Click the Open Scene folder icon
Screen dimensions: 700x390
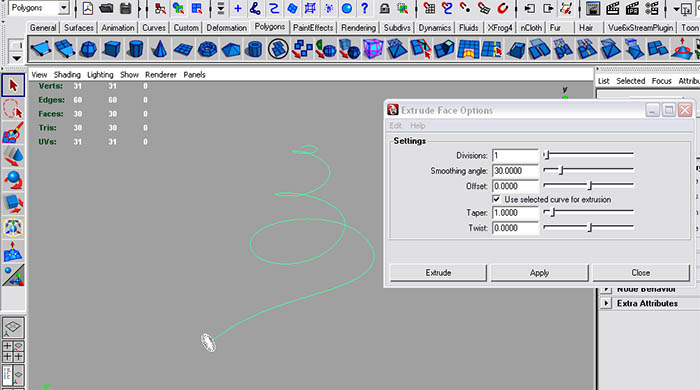106,8
